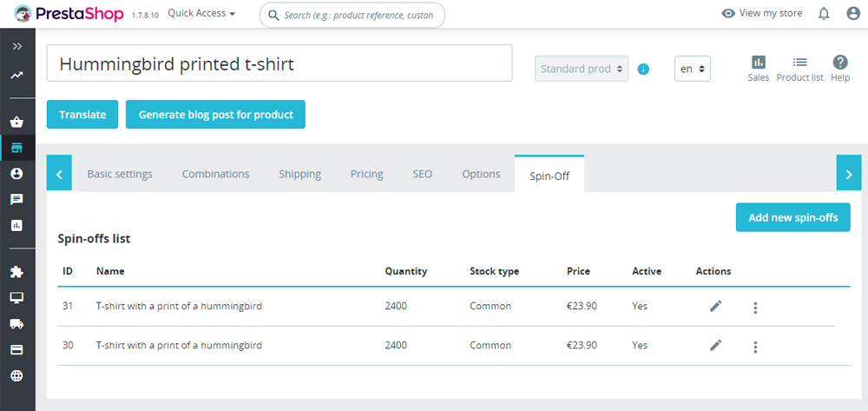868x411 pixels.
Task: Switch to the Options tab
Action: [x=481, y=174]
